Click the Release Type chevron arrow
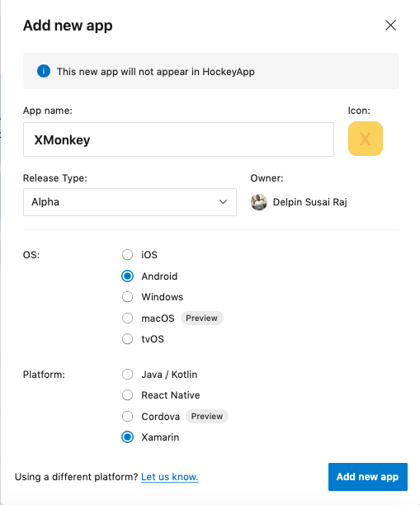The width and height of the screenshot is (420, 505). pyautogui.click(x=223, y=202)
